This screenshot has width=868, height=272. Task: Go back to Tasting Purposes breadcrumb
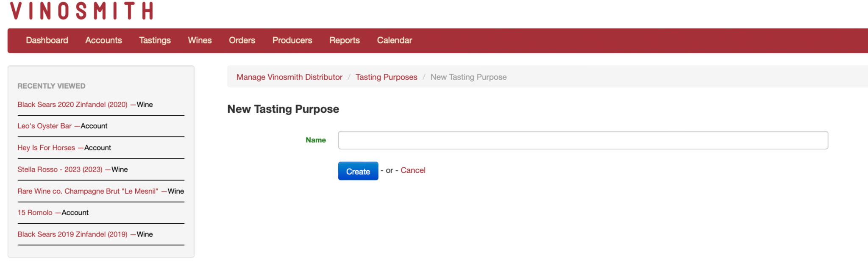tap(387, 77)
